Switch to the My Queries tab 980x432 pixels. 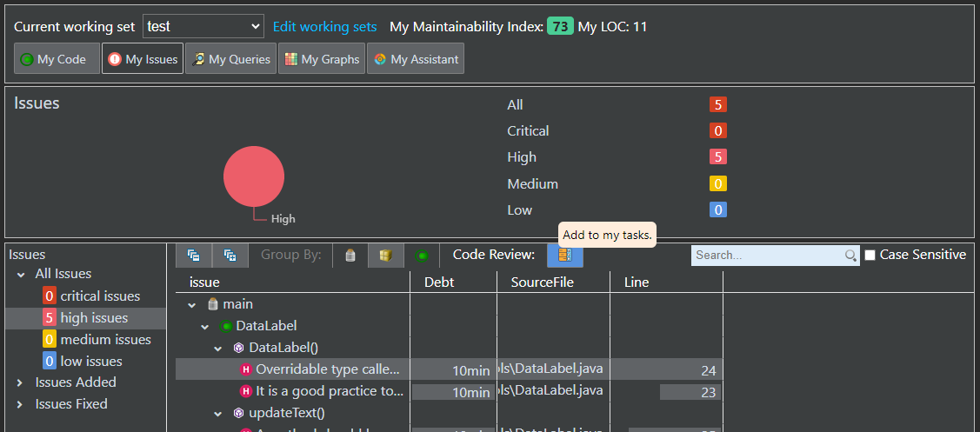(230, 59)
